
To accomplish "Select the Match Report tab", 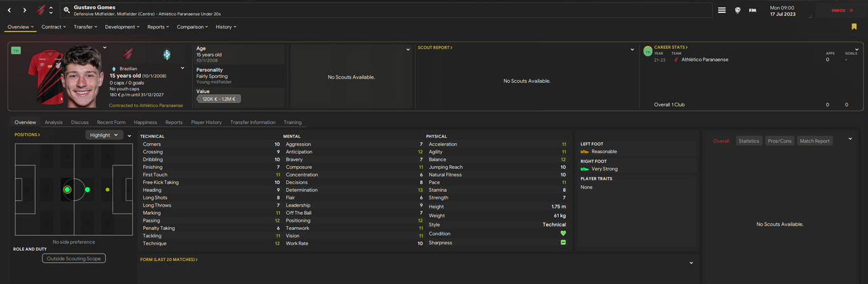I will click(814, 141).
